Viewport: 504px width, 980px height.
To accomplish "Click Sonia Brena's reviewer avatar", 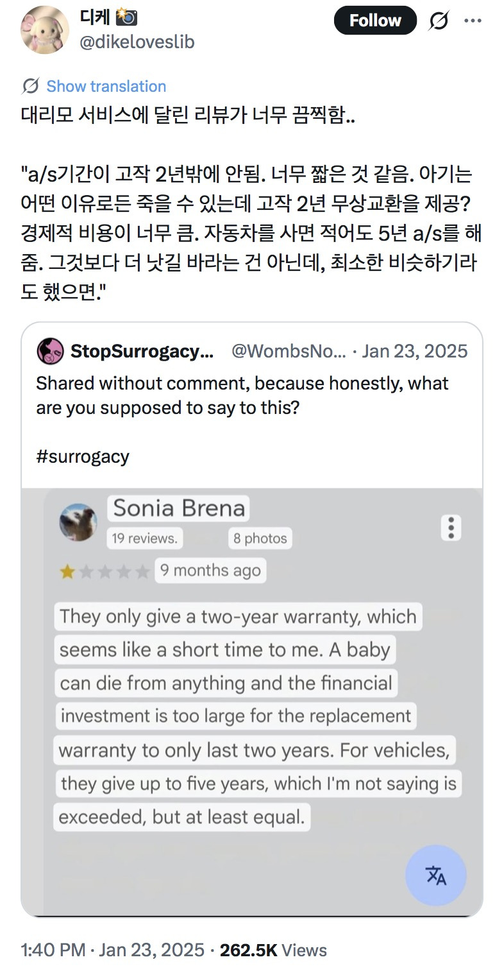I will (x=78, y=522).
